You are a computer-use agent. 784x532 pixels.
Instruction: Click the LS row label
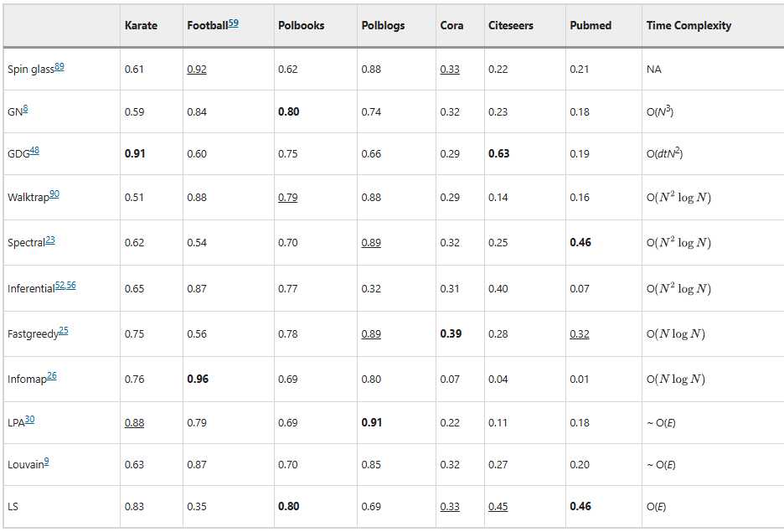pyautogui.click(x=13, y=507)
